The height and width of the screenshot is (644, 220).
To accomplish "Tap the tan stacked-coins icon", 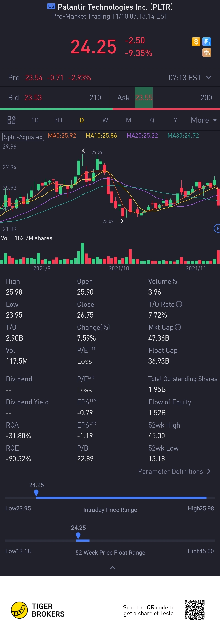I will click(x=207, y=53).
